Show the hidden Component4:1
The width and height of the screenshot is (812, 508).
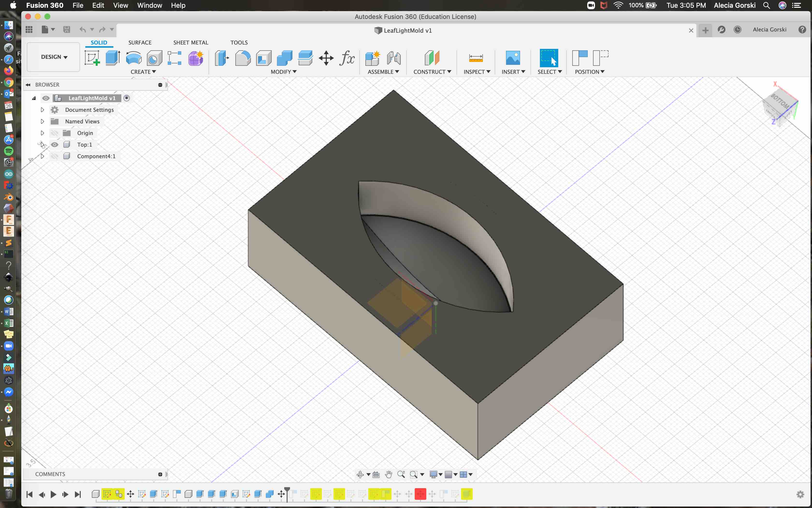pos(55,156)
